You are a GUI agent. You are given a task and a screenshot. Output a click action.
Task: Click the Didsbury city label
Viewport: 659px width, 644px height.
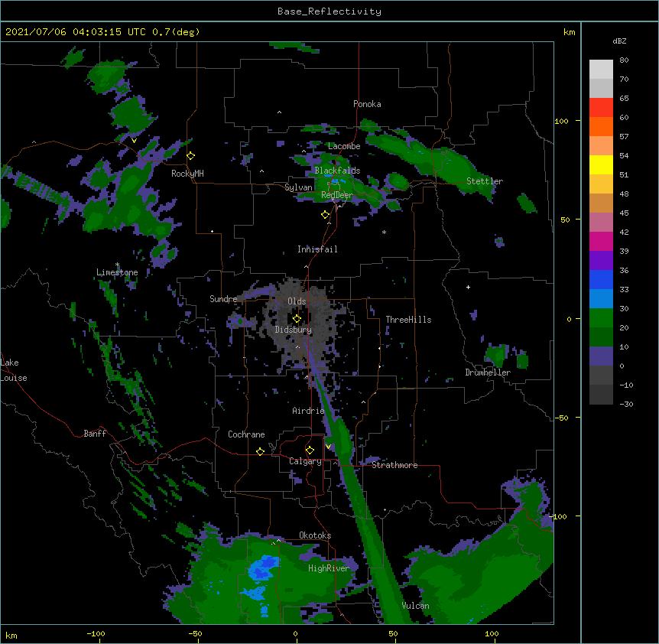click(x=294, y=330)
